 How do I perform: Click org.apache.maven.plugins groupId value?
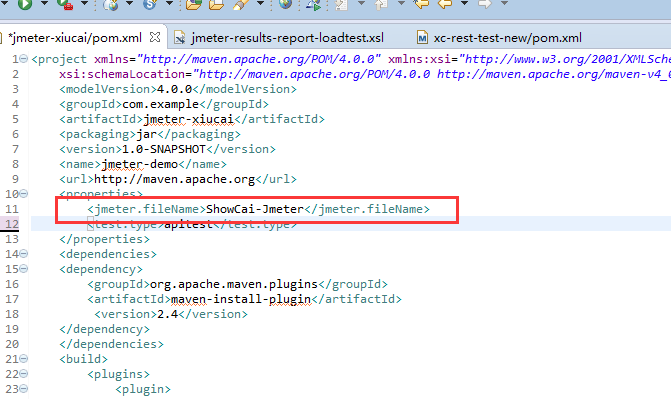[234, 284]
